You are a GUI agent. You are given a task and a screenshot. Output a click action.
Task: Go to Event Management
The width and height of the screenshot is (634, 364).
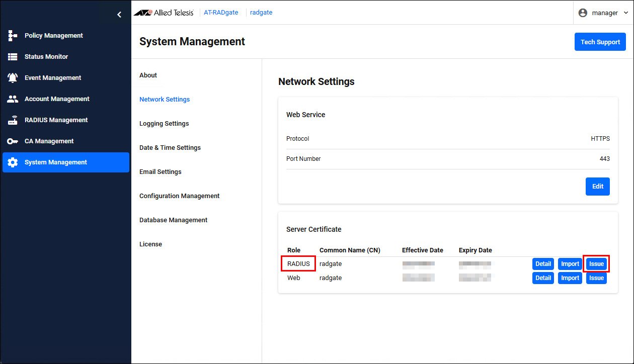pos(65,78)
